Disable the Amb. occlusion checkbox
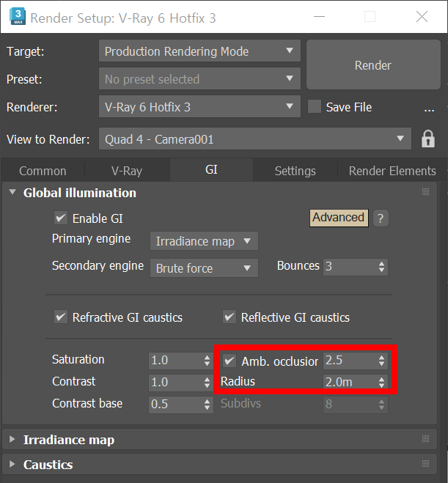The image size is (448, 483). pos(229,361)
